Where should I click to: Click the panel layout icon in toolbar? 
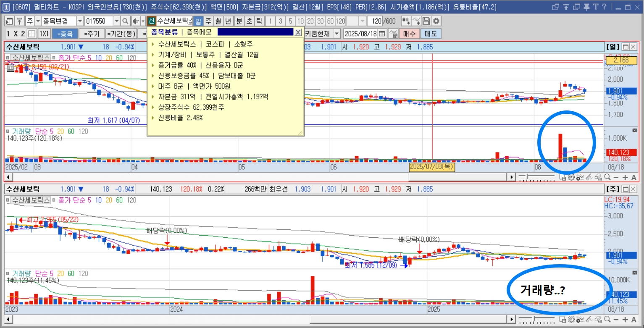point(9,21)
